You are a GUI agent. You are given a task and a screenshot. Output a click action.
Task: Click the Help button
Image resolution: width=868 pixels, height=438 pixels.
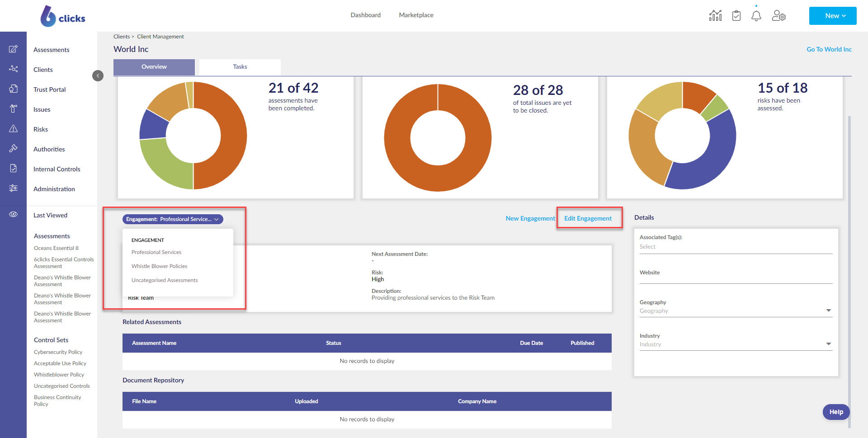coord(836,412)
